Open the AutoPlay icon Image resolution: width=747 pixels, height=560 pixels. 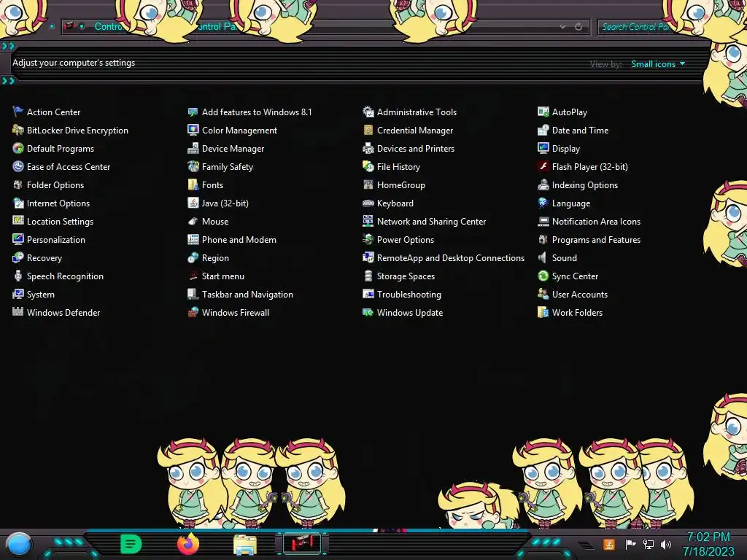coord(543,112)
